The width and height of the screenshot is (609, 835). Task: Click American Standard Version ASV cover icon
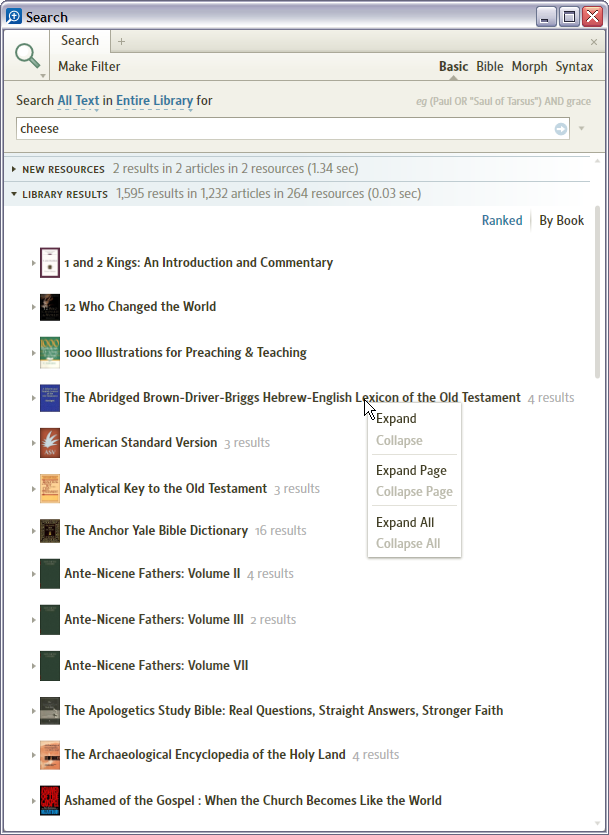coord(50,443)
